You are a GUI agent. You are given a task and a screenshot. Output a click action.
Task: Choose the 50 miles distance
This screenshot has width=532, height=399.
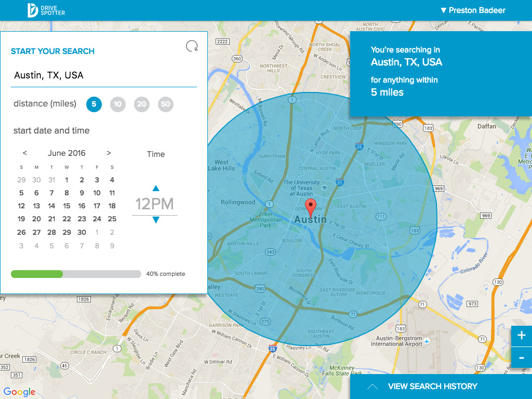pyautogui.click(x=165, y=104)
